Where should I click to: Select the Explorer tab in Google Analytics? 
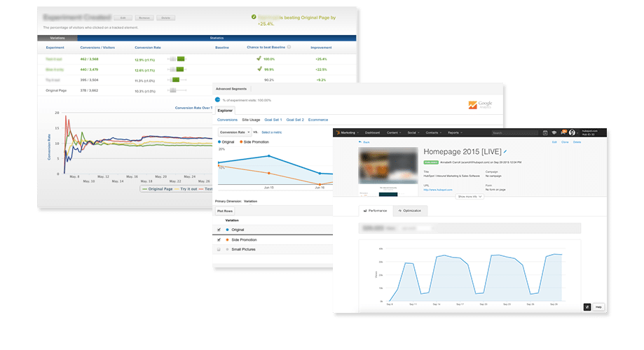[x=225, y=111]
